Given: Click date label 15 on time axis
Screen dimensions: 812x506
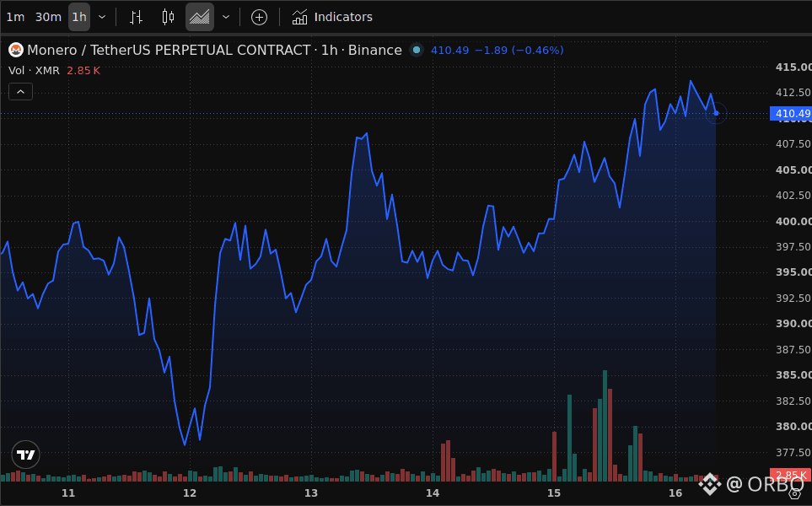Looking at the screenshot, I should click(x=554, y=493).
